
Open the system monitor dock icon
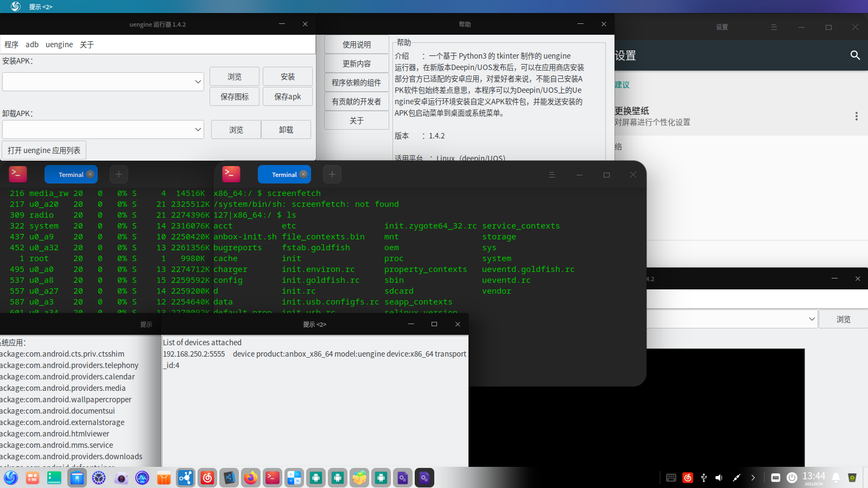[142, 478]
